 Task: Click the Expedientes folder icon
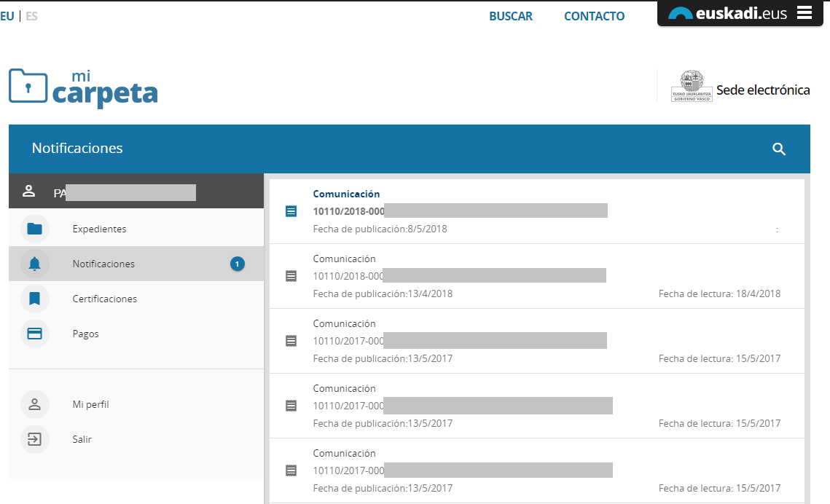pos(34,229)
